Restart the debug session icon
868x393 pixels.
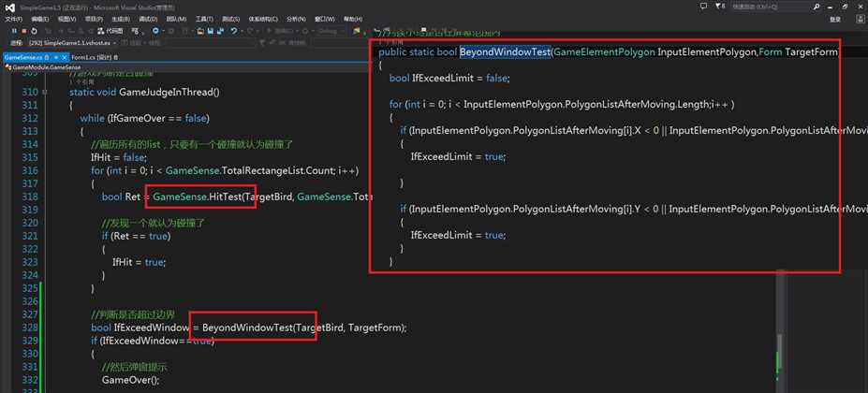tap(34, 31)
